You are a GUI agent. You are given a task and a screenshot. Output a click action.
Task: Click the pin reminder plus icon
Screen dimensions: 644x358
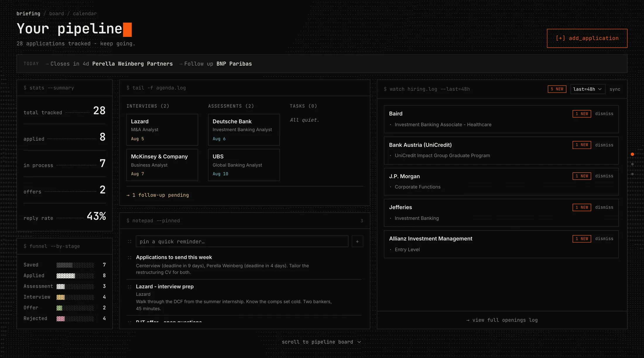coord(357,242)
